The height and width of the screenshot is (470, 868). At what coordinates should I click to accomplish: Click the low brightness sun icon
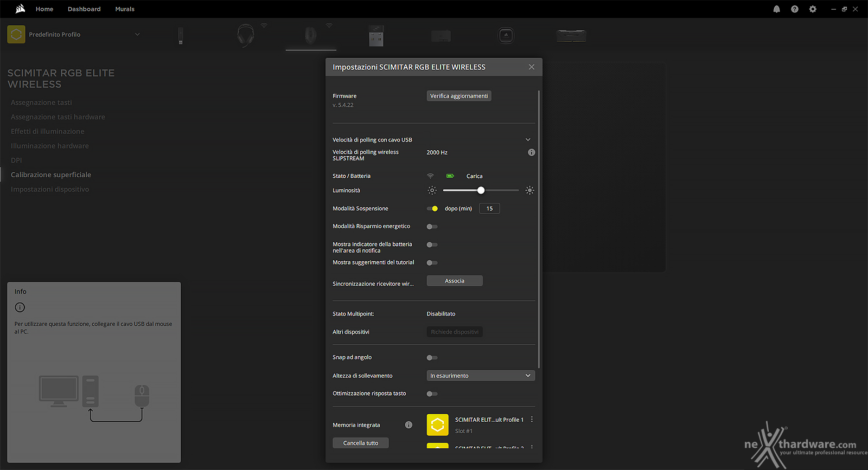point(432,190)
